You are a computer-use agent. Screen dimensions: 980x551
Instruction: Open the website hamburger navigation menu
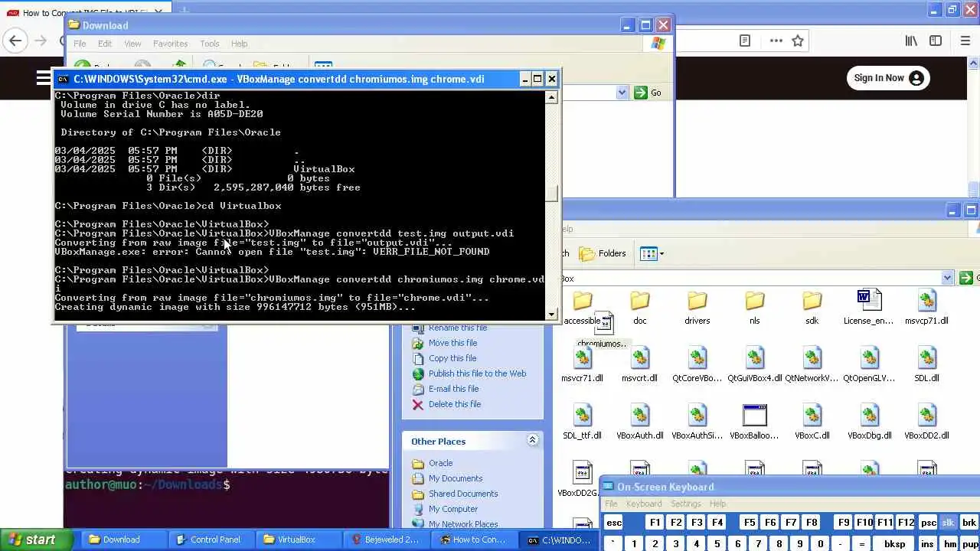[x=44, y=78]
